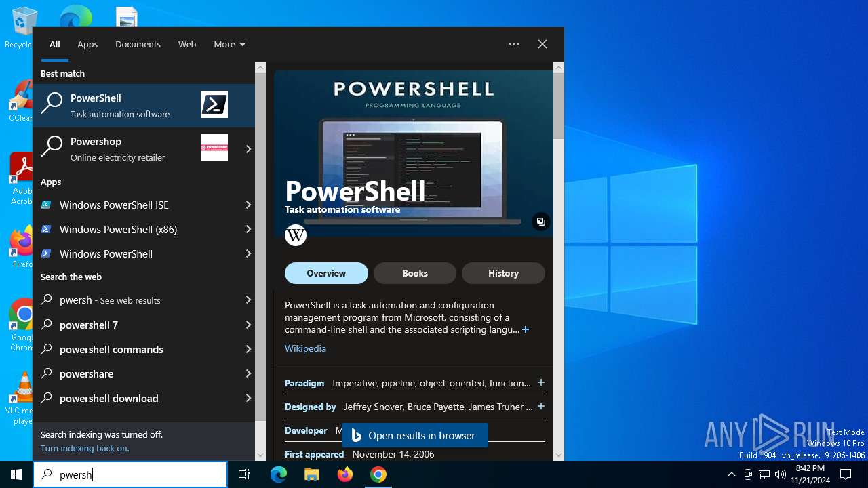Open File Explorer from the taskbar
The height and width of the screenshot is (488, 868).
point(312,474)
